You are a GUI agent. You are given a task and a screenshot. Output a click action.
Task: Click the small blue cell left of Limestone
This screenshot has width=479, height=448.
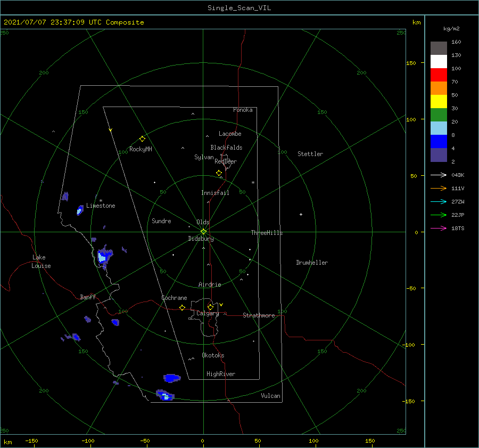(80, 210)
